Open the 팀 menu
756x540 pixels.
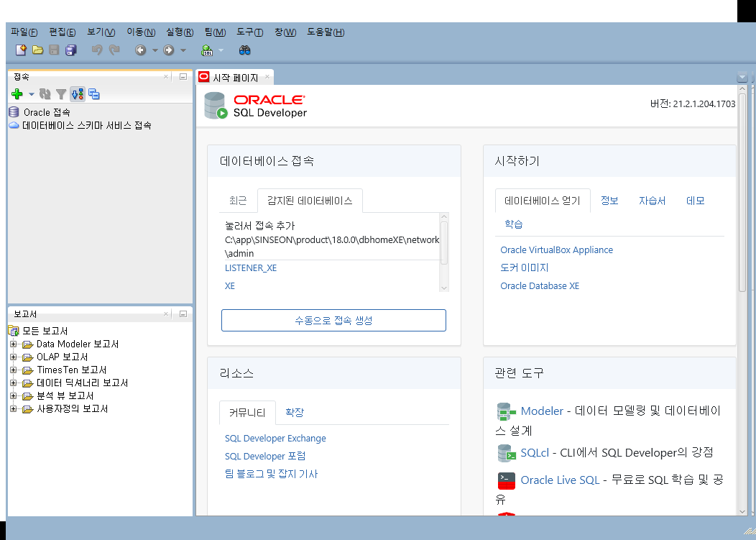(215, 32)
